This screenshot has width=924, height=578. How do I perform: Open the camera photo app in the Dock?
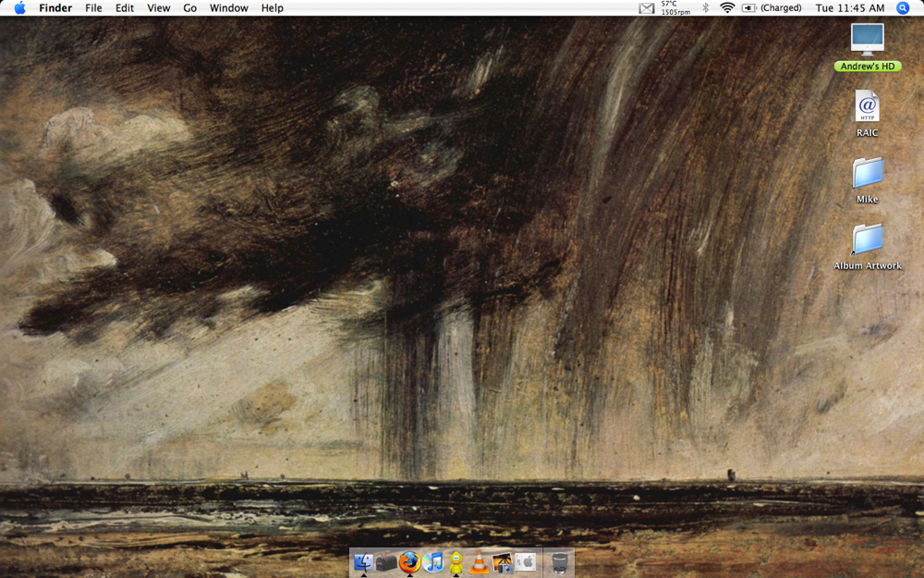[502, 562]
